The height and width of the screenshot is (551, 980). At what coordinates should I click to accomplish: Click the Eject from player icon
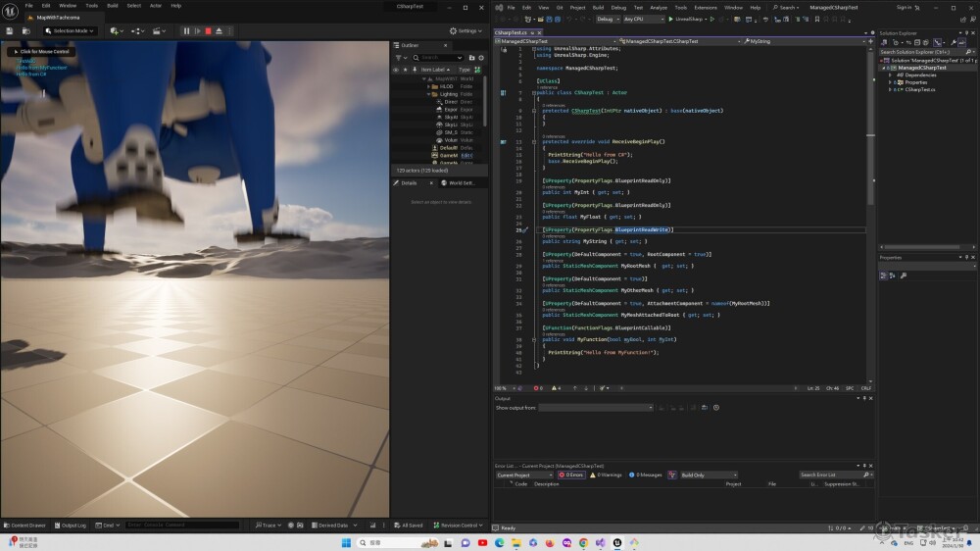click(x=219, y=30)
